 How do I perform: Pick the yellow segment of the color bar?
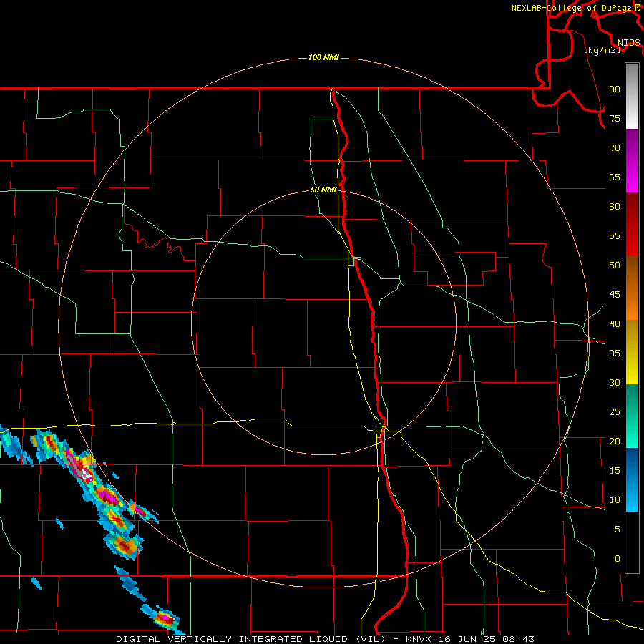pos(632,352)
